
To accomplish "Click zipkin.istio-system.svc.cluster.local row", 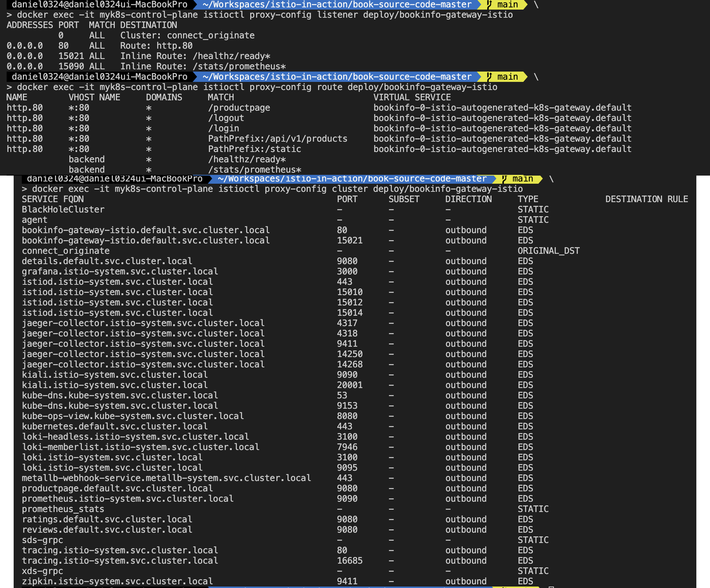I will 117,581.
